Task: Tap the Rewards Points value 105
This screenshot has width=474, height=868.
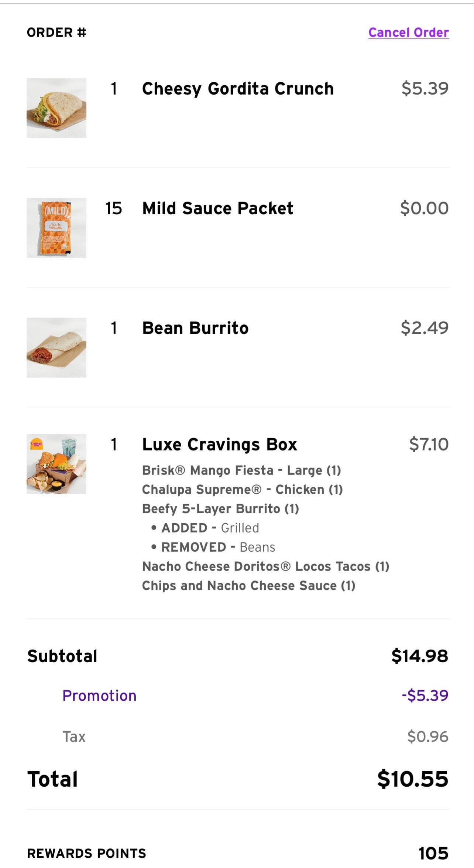Action: click(433, 853)
